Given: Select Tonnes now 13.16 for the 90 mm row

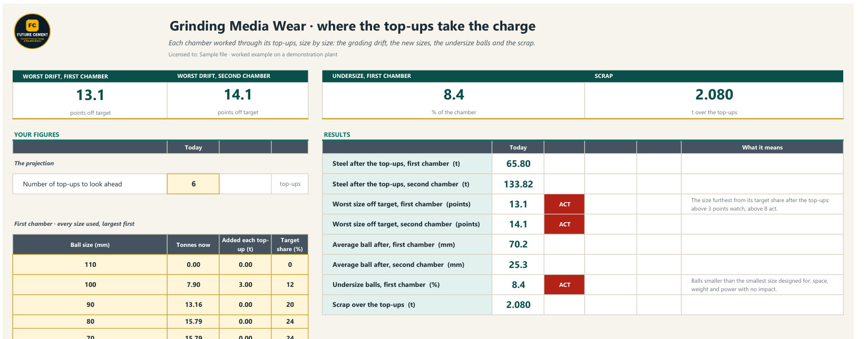Looking at the screenshot, I should click(x=193, y=305).
